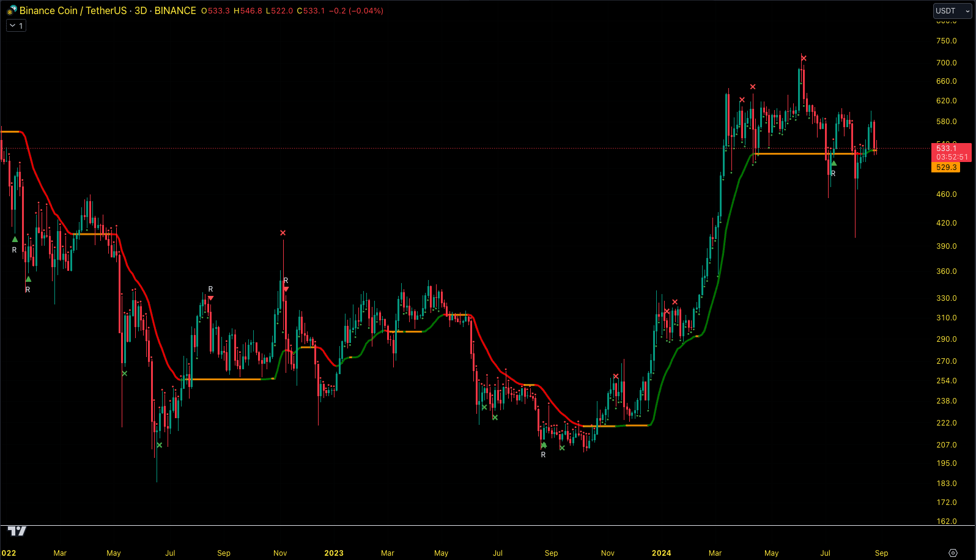Click the red 533.1 current price label
The height and width of the screenshot is (560, 976).
click(x=951, y=152)
